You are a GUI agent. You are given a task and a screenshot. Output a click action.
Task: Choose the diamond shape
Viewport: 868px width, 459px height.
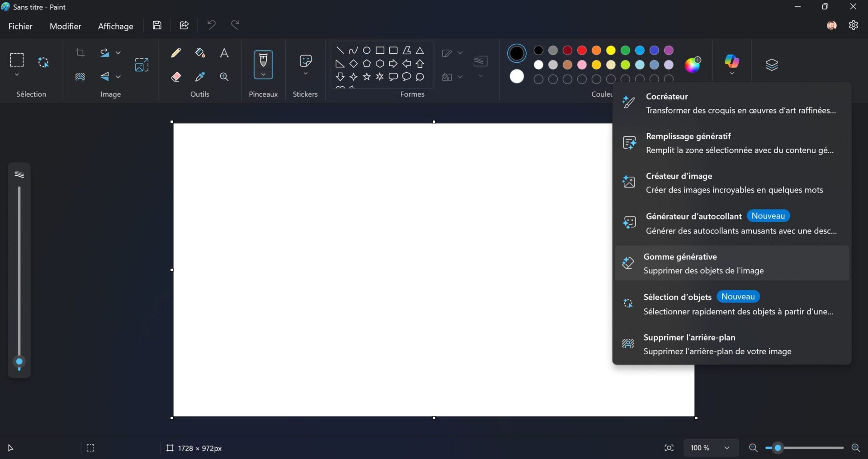click(x=353, y=64)
